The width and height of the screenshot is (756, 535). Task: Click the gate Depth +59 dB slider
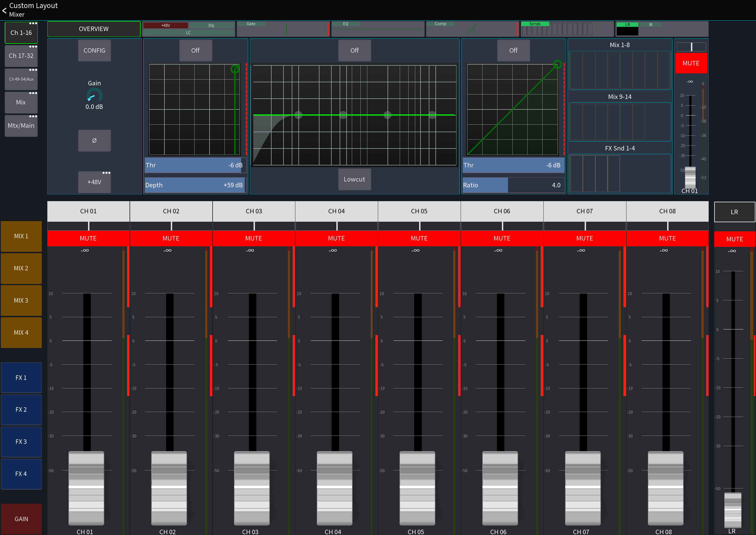tap(196, 185)
